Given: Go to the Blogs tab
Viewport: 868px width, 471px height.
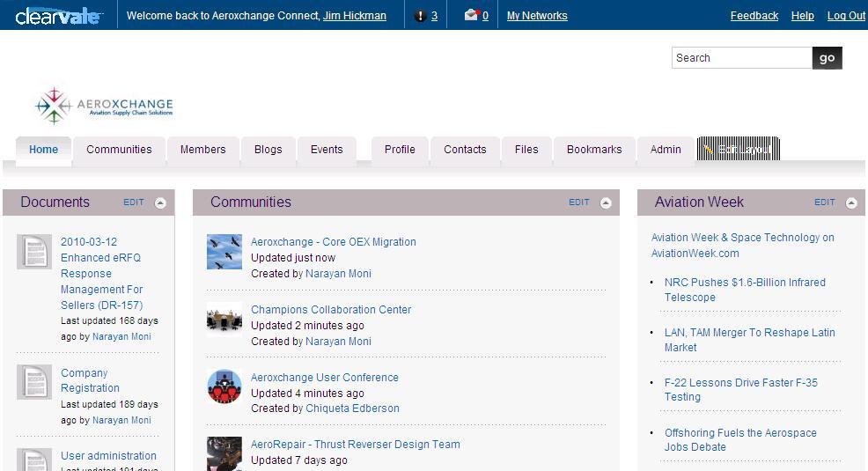Looking at the screenshot, I should pyautogui.click(x=268, y=150).
